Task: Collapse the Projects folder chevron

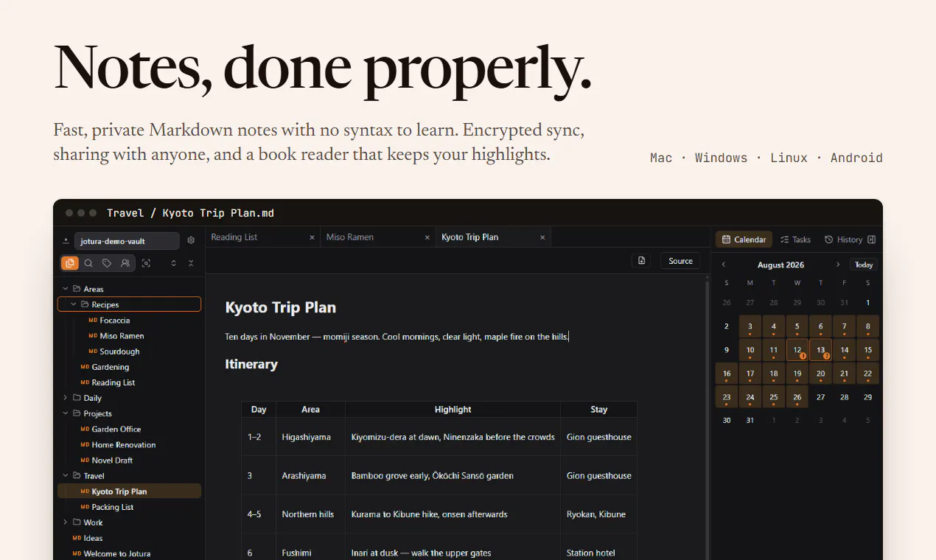Action: (x=66, y=413)
